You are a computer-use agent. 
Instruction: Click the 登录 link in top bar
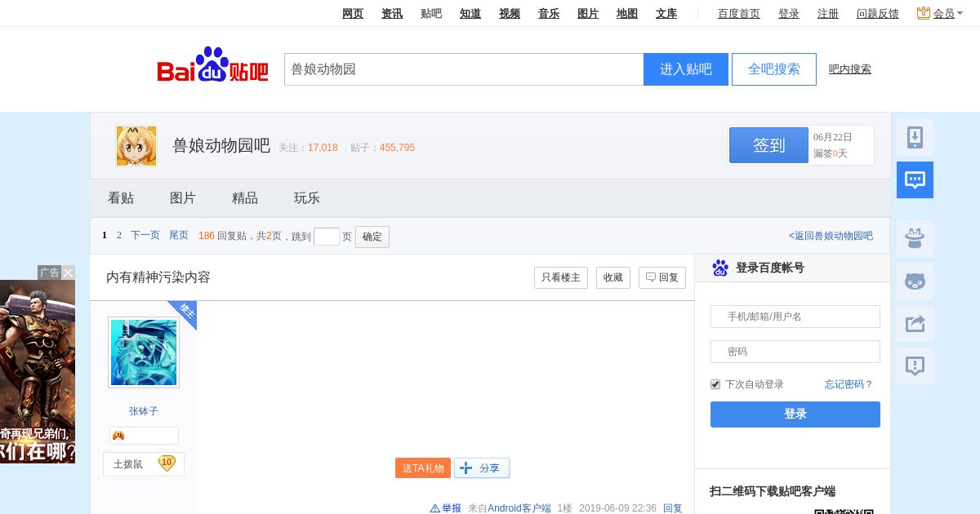[x=789, y=13]
